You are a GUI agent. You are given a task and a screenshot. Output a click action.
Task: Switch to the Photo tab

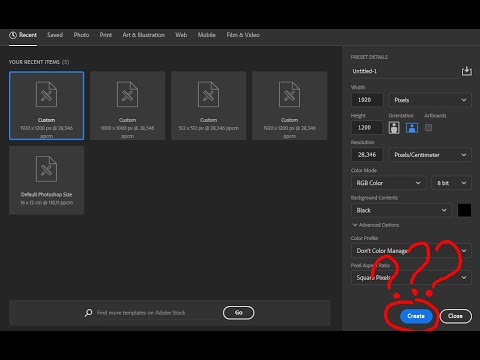click(x=81, y=35)
